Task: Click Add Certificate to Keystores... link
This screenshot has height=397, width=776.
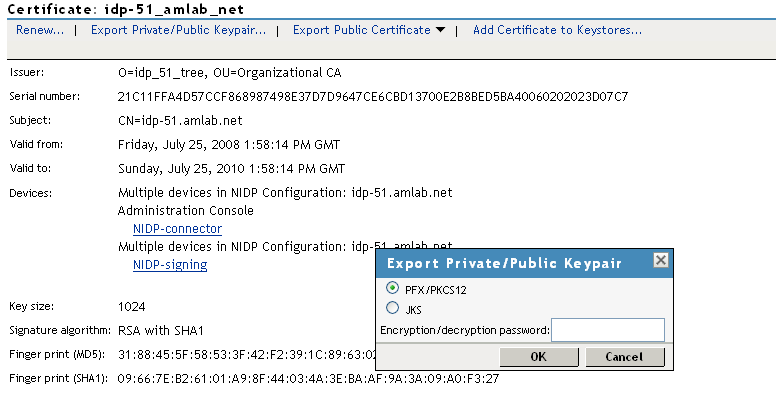Action: pos(557,30)
